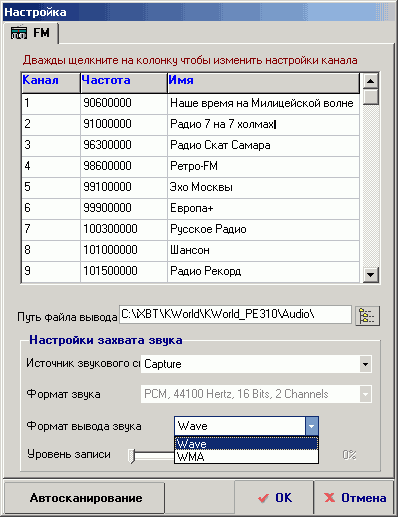Select the frequency cell 91000000
The image size is (398, 517).
pyautogui.click(x=124, y=125)
